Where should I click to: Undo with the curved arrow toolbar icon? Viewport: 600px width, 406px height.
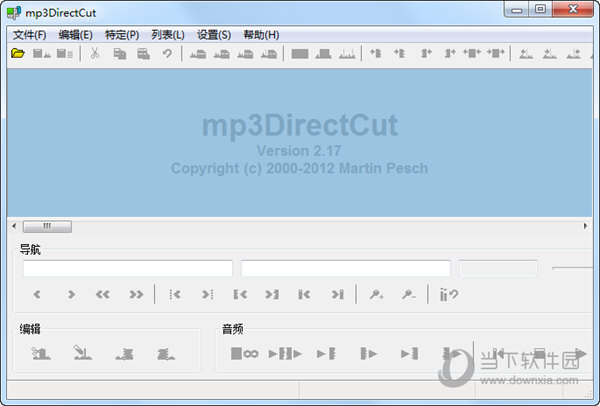coord(167,54)
